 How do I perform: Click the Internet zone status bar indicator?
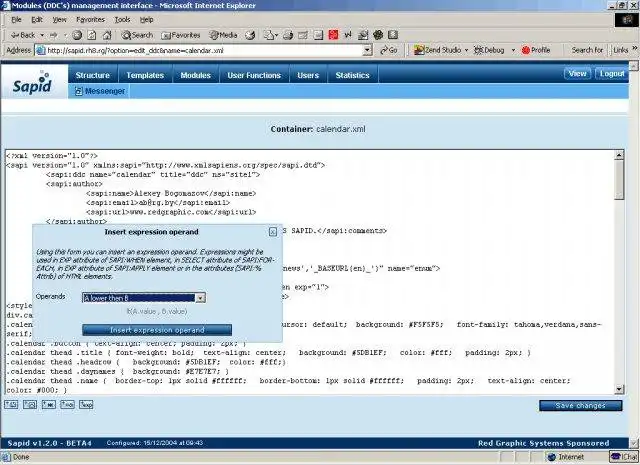click(x=566, y=457)
